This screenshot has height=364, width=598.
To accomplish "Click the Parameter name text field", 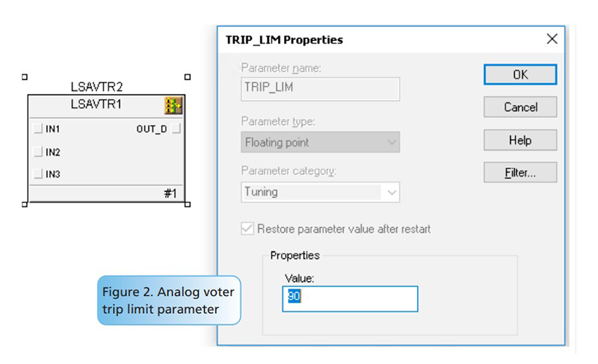I will [320, 89].
